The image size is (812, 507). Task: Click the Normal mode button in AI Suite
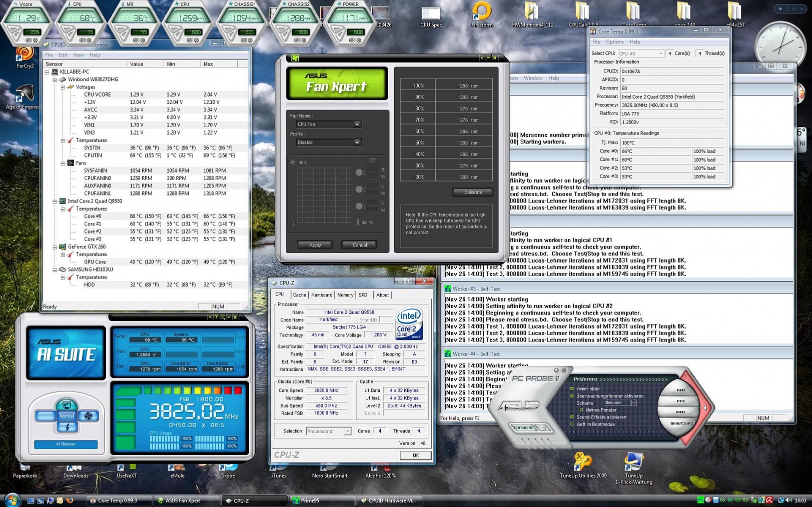point(67,415)
